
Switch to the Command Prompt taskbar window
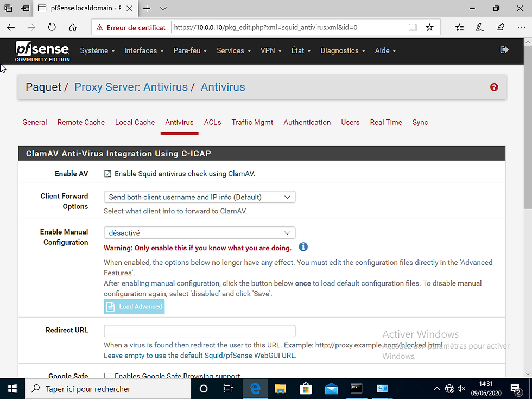357,389
